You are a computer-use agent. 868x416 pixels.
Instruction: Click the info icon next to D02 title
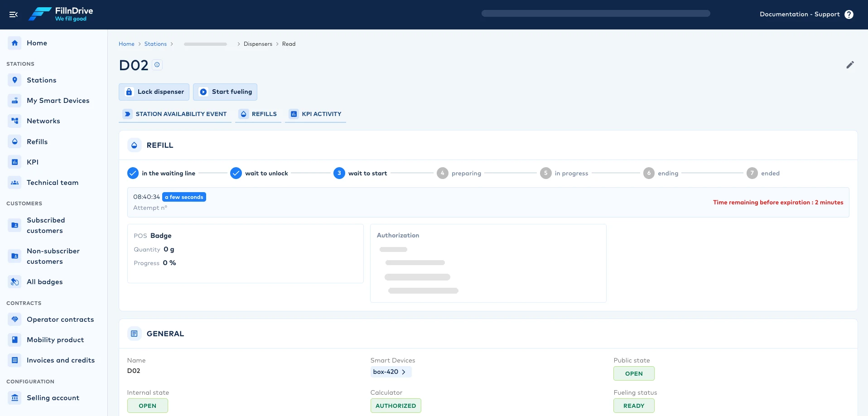coord(157,65)
